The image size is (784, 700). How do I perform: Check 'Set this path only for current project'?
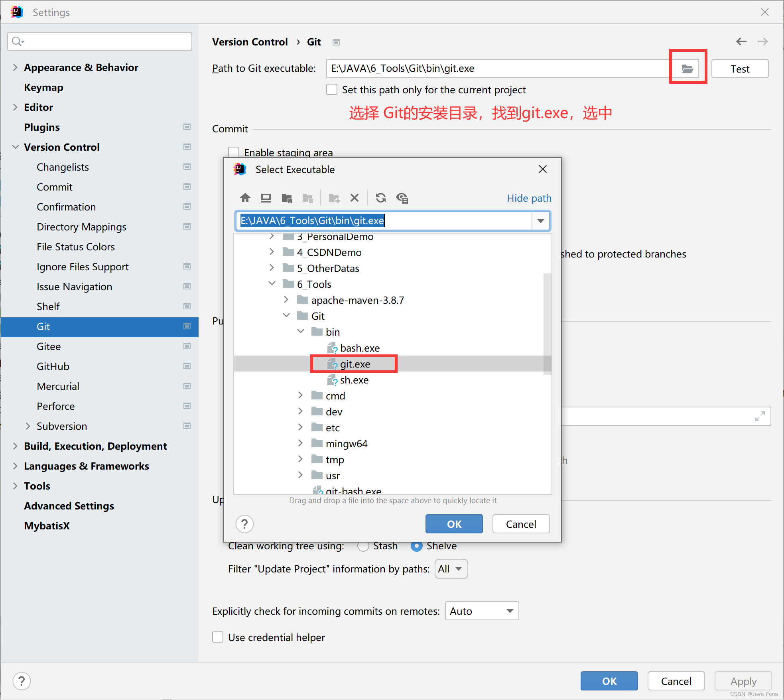(332, 89)
